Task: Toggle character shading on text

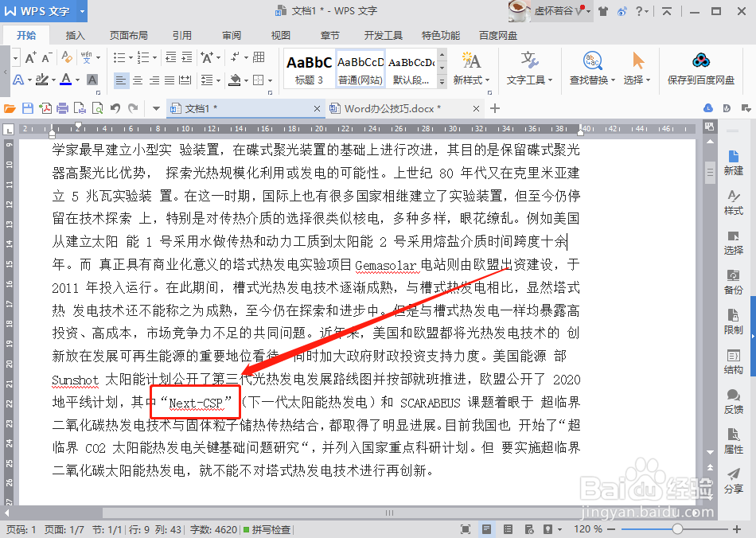Action: [x=92, y=80]
